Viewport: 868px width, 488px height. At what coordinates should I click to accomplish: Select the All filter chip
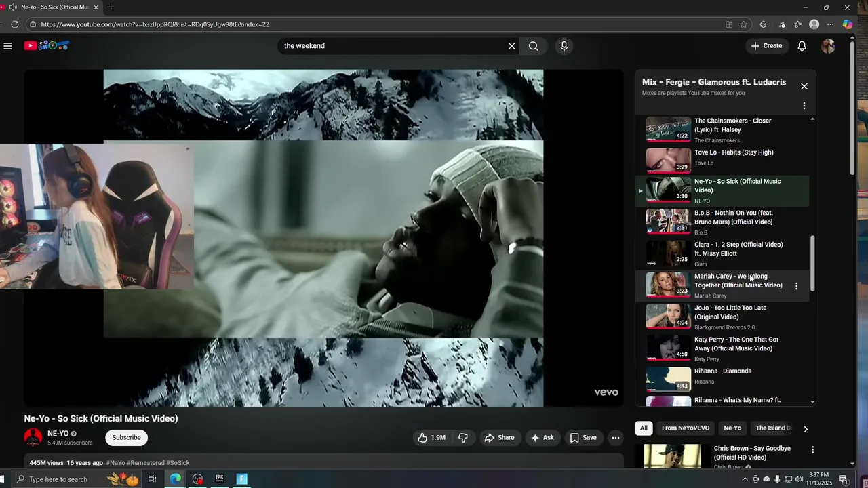(644, 428)
